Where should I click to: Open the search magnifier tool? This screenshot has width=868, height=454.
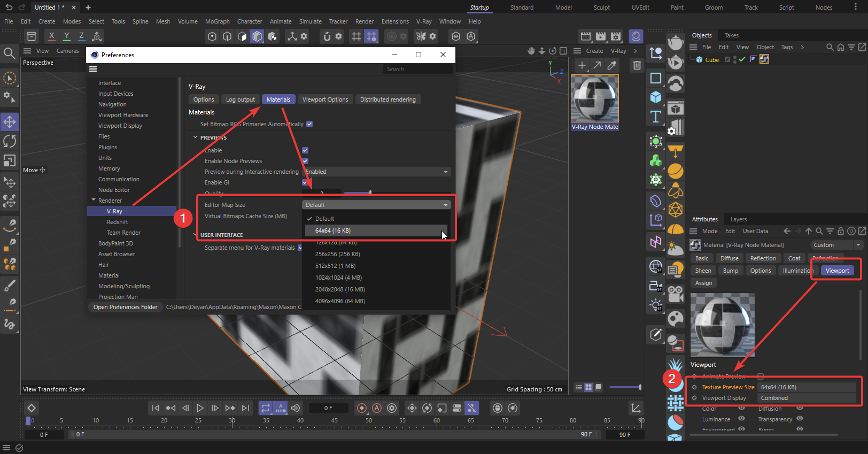tap(9, 53)
